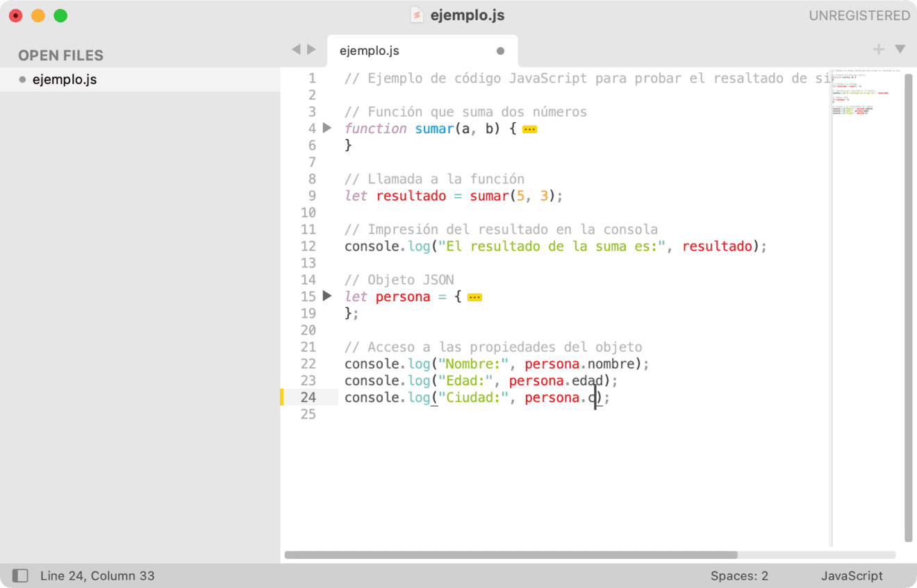Image resolution: width=917 pixels, height=588 pixels.
Task: Click the unsaved-changes dot on the ejemplo.js tab
Action: 499,50
